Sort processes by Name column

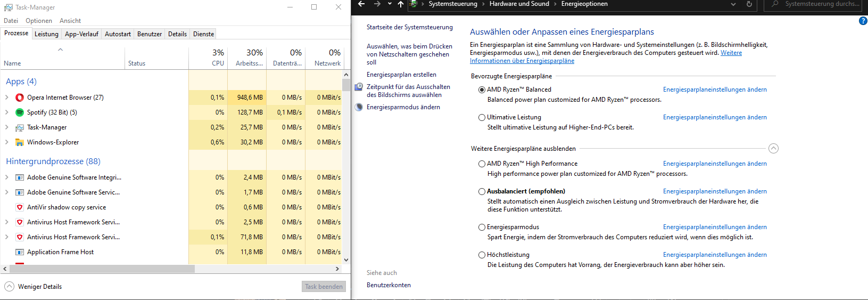pyautogui.click(x=62, y=58)
